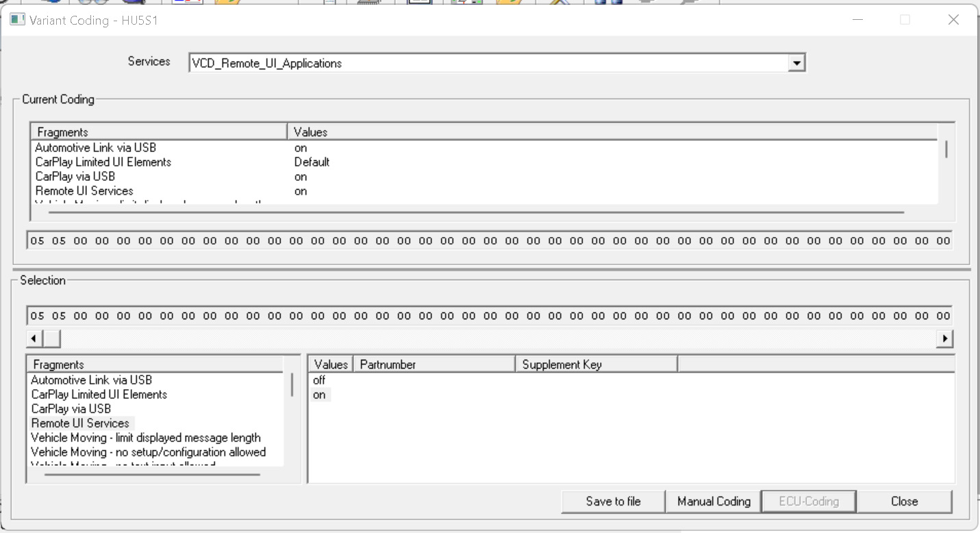Click the ECU-Coding button
Screen dimensions: 980x533
click(x=809, y=501)
